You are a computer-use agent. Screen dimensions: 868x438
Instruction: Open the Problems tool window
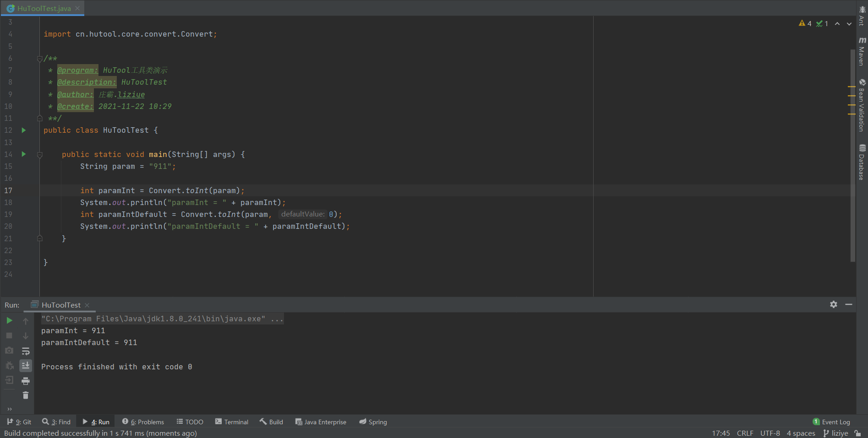point(143,422)
